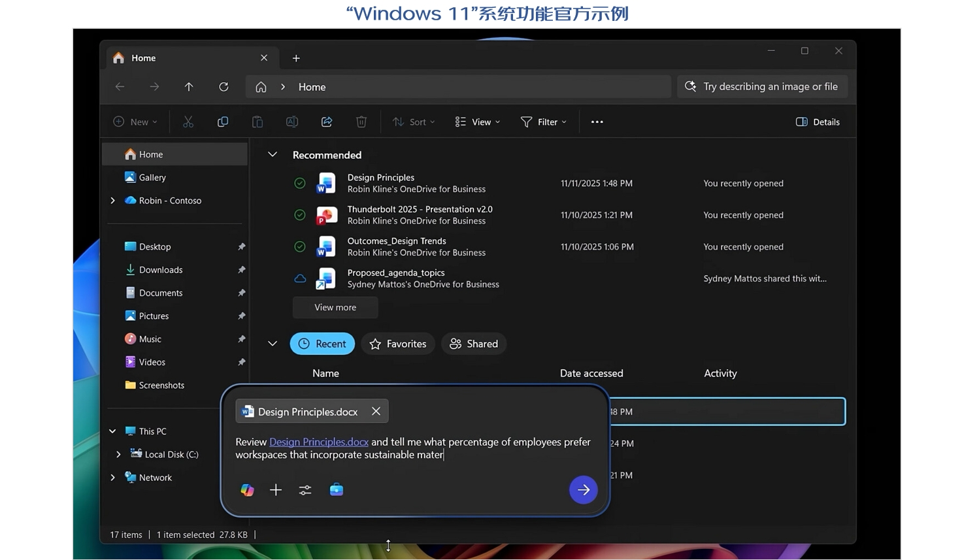
Task: Go back with the left arrow
Action: [x=120, y=86]
